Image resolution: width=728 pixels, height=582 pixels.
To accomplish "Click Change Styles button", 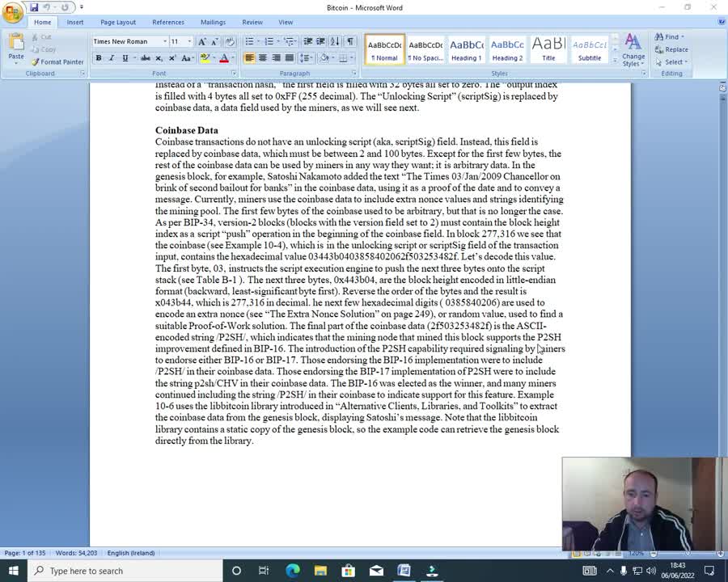I will pyautogui.click(x=633, y=49).
